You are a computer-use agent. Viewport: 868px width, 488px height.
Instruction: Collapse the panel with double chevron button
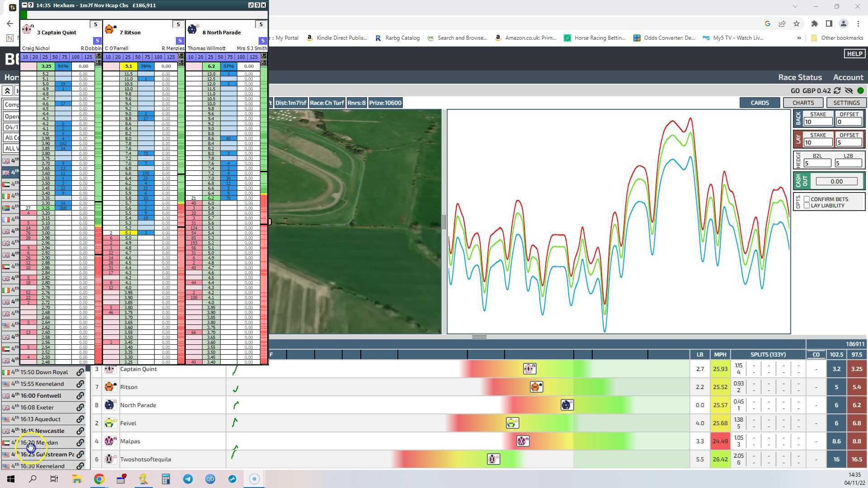7,91
